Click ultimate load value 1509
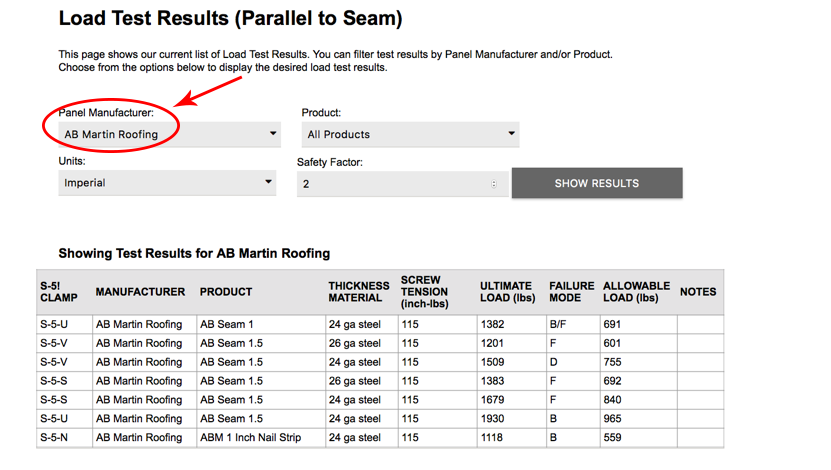This screenshot has width=831, height=470. [492, 362]
